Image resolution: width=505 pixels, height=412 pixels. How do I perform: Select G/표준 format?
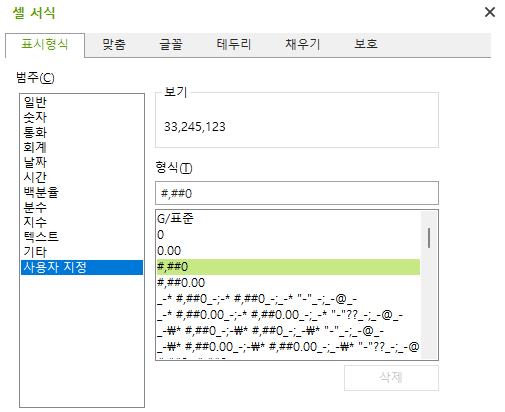tap(288, 219)
